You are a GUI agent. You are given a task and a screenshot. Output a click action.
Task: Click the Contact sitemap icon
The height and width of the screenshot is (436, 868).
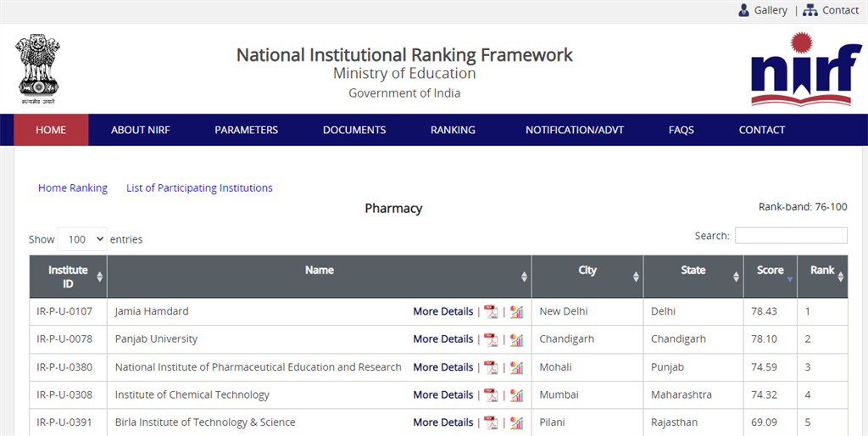pyautogui.click(x=810, y=10)
